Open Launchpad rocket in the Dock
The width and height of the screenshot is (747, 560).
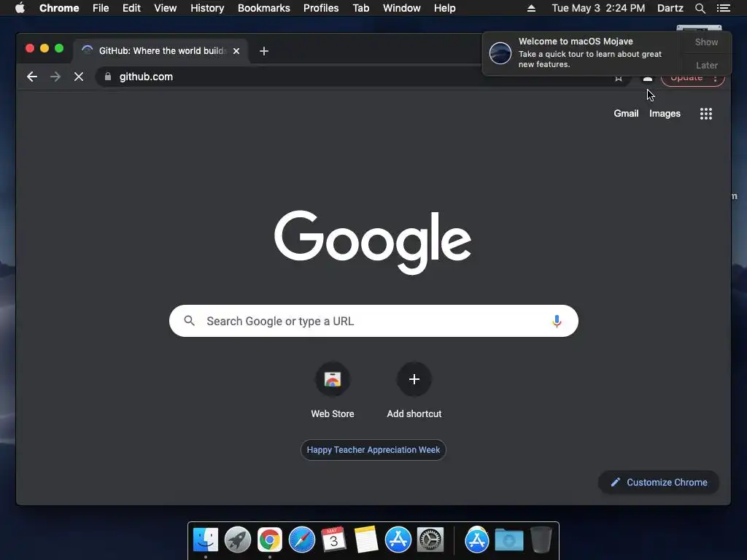(x=238, y=540)
